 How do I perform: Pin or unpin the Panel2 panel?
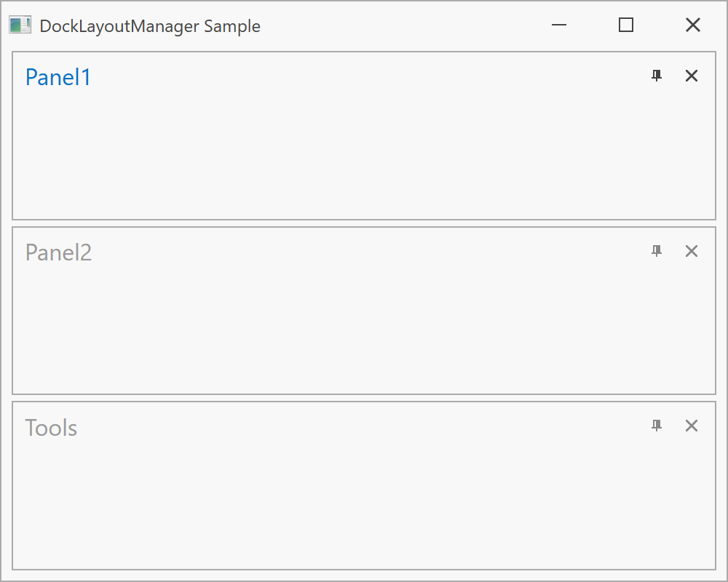(x=657, y=251)
